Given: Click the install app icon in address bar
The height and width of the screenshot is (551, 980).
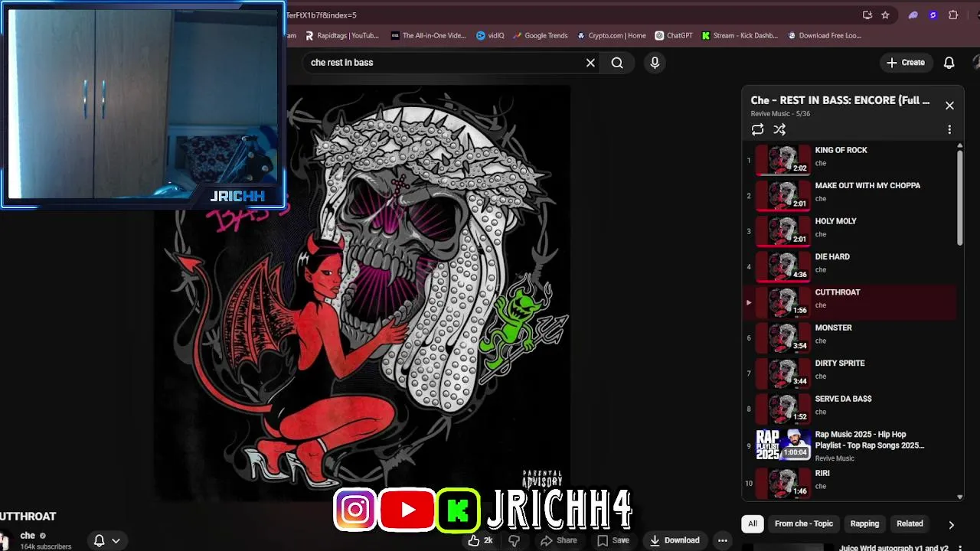Looking at the screenshot, I should [867, 15].
